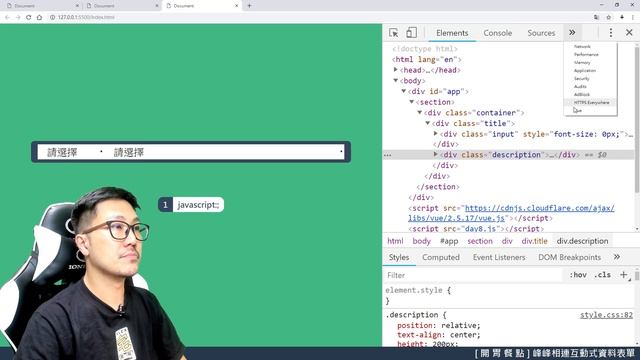This screenshot has width=640, height=360.
Task: Click the text-align: center declaration
Action: [x=439, y=335]
